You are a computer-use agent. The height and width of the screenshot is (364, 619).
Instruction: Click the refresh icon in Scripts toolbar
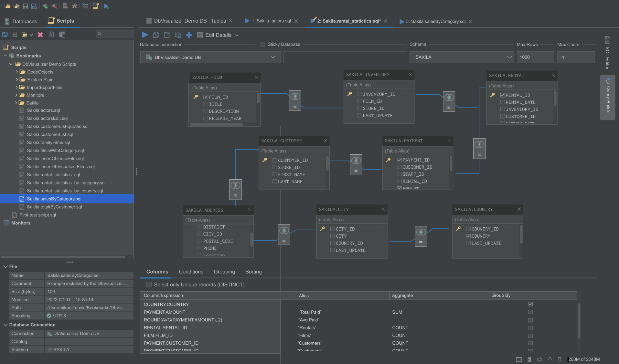coord(5,35)
